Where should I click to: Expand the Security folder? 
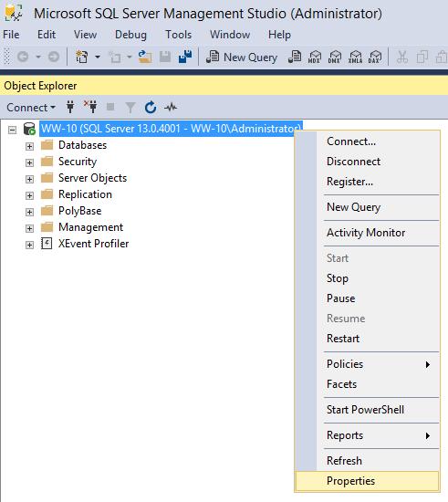[29, 162]
